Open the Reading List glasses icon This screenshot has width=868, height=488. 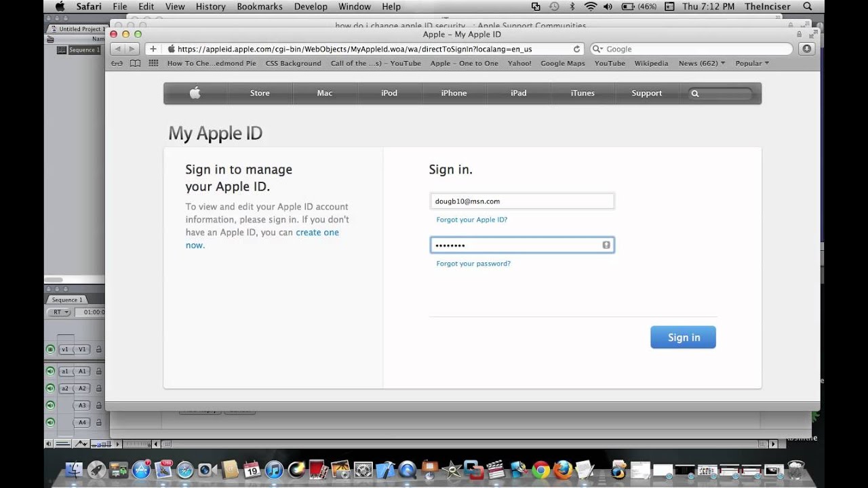tap(117, 64)
